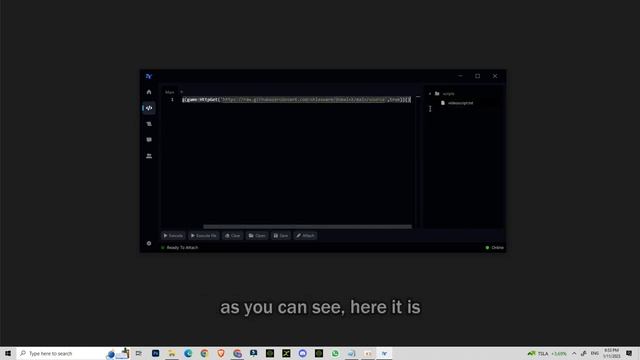The width and height of the screenshot is (640, 360).
Task: Click the Online status indicator
Action: (494, 248)
